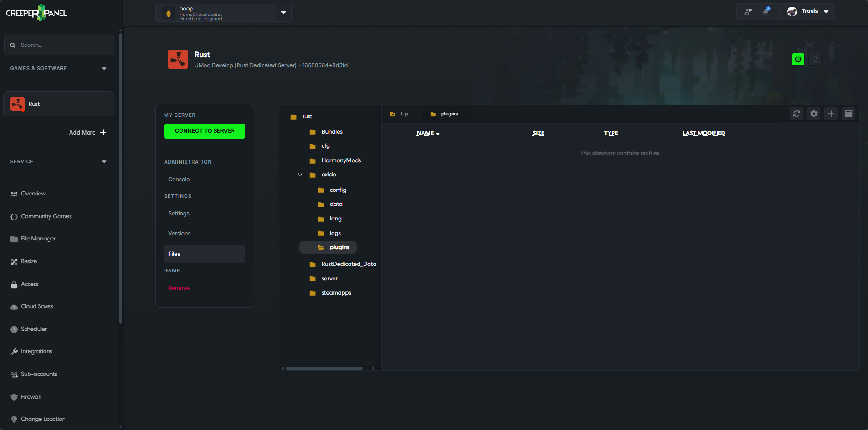Screen dimensions: 868x430
Task: Click the CreeperPanel logo
Action: (x=36, y=13)
